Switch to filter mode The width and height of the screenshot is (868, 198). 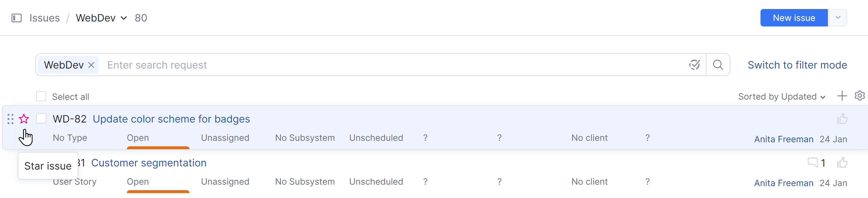[x=797, y=65]
